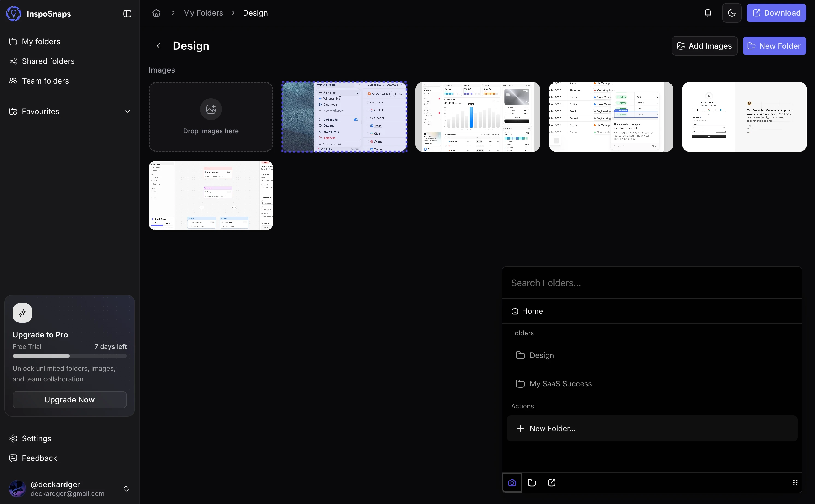Click the camera icon in popup toolbar
The width and height of the screenshot is (815, 504).
pos(512,483)
